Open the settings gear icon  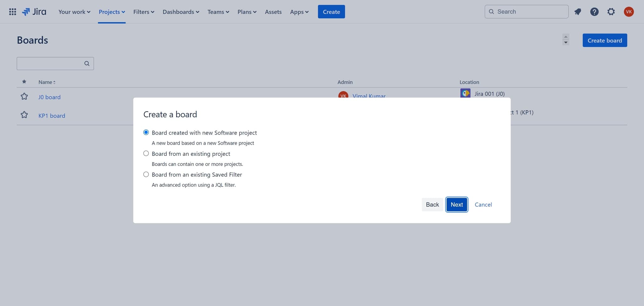[x=611, y=12]
